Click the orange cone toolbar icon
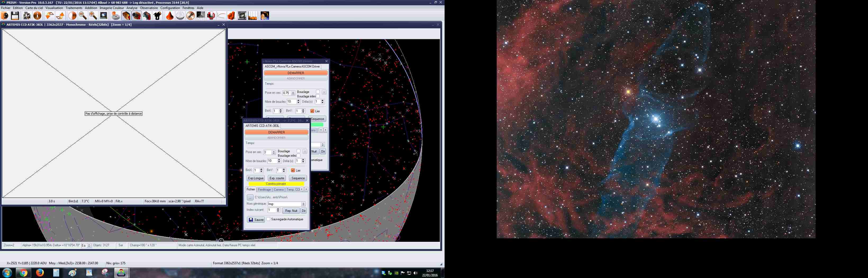This screenshot has width=868, height=278. [169, 16]
